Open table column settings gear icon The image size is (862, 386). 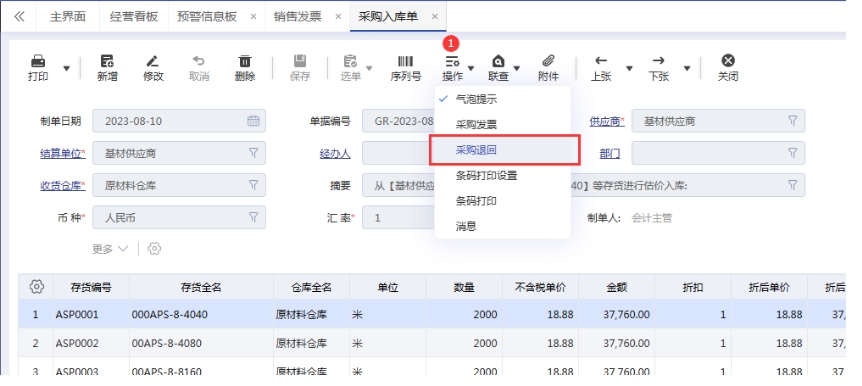(36, 286)
